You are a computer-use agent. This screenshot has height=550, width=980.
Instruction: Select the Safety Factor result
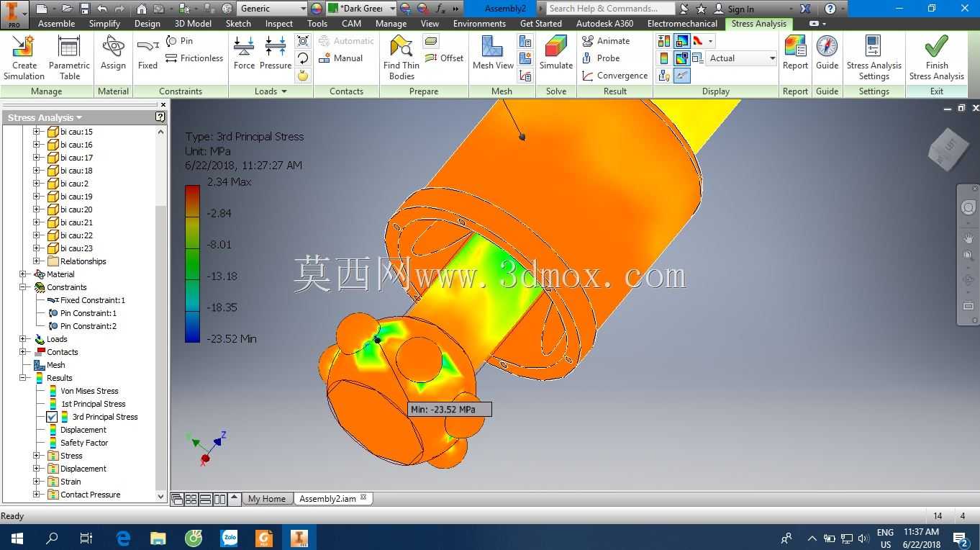click(84, 443)
